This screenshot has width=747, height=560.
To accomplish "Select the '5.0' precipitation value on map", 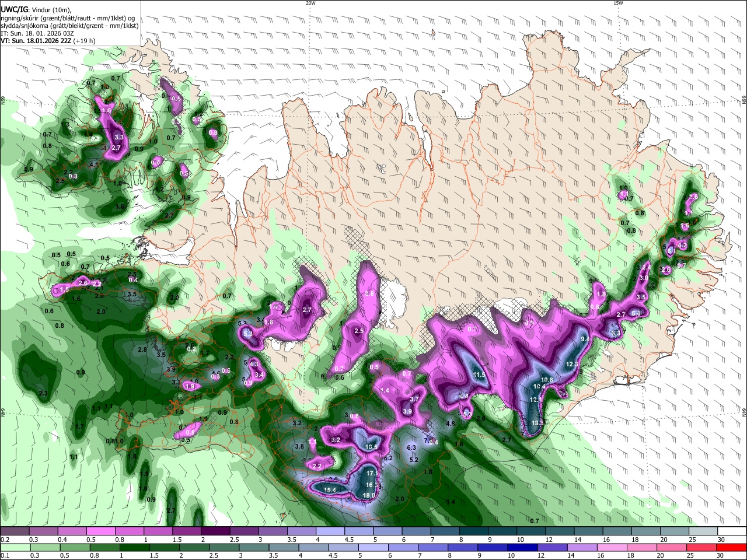I will point(636,314).
